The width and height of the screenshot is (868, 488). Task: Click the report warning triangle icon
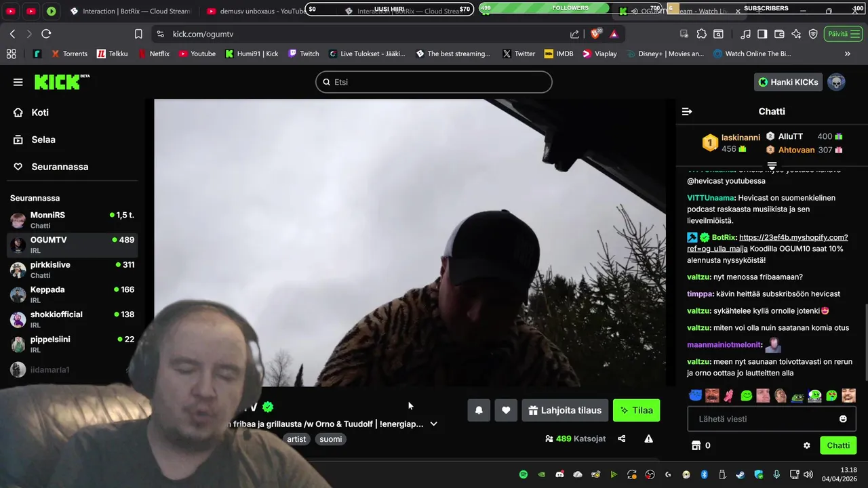pos(648,439)
